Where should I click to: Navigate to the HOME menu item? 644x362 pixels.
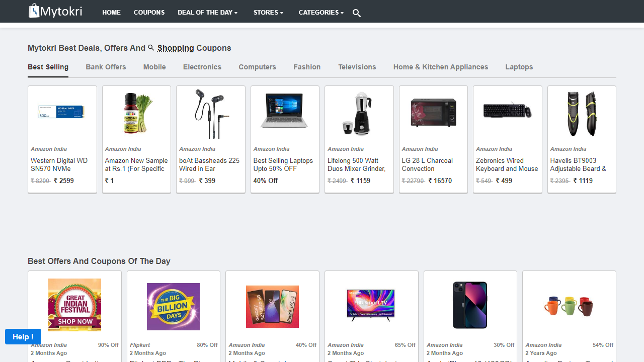pyautogui.click(x=111, y=13)
